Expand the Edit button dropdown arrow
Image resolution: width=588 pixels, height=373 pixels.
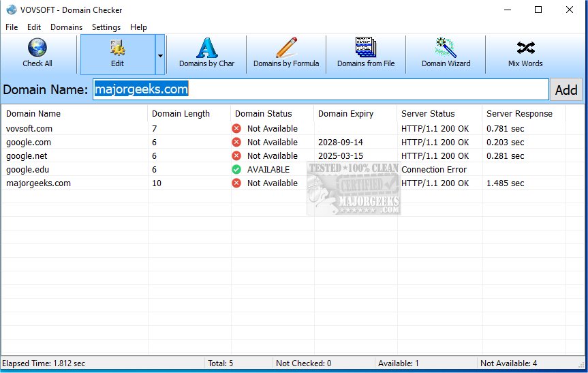160,55
